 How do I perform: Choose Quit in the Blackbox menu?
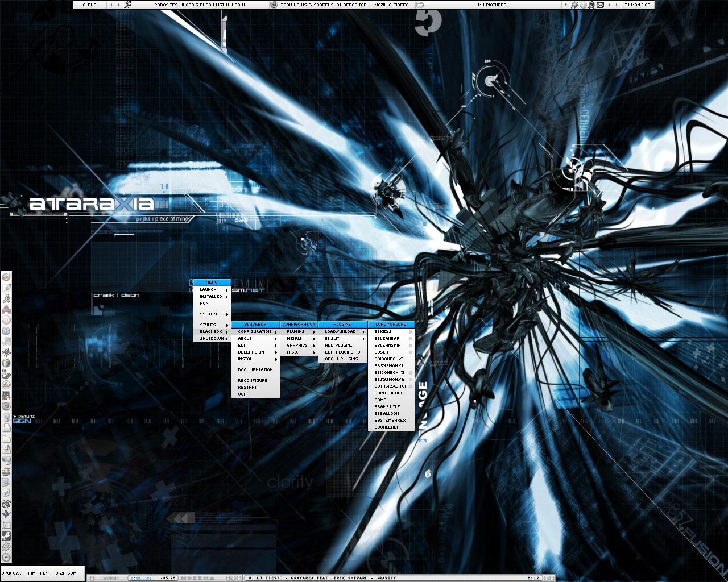[x=255, y=394]
